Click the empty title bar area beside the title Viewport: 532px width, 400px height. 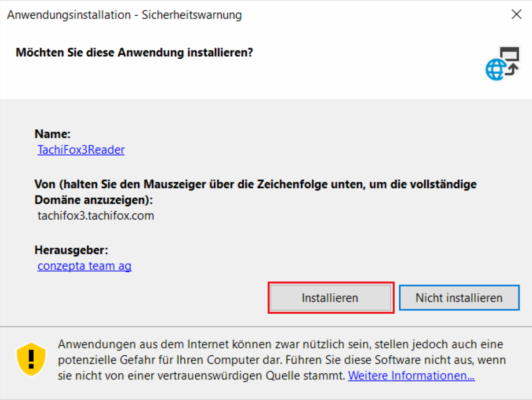pyautogui.click(x=368, y=15)
